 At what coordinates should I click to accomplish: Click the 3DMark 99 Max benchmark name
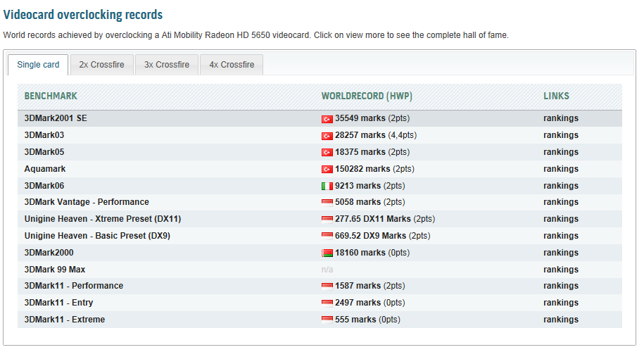tap(55, 270)
